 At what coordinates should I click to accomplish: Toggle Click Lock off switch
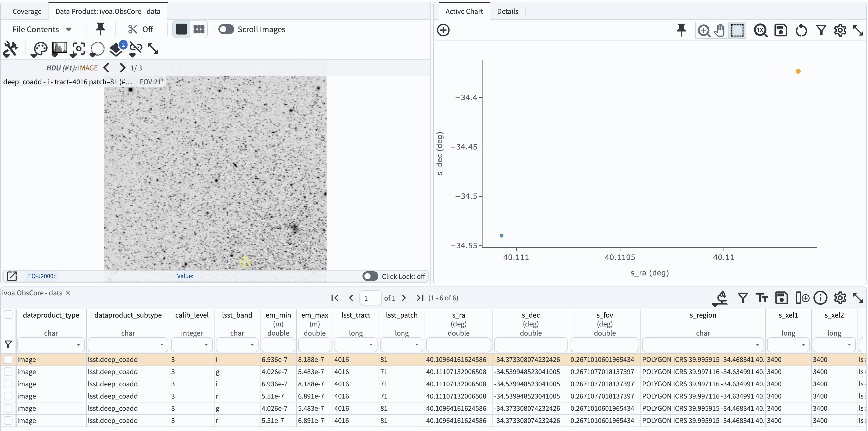(370, 276)
